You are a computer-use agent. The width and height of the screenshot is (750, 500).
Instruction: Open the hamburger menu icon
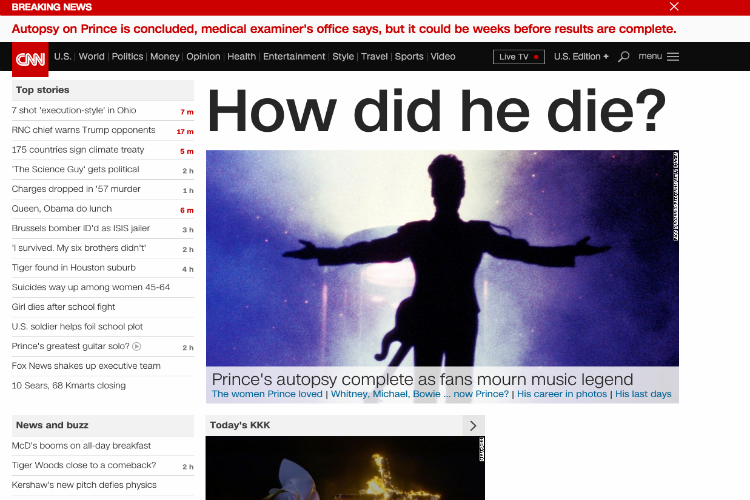click(x=673, y=57)
